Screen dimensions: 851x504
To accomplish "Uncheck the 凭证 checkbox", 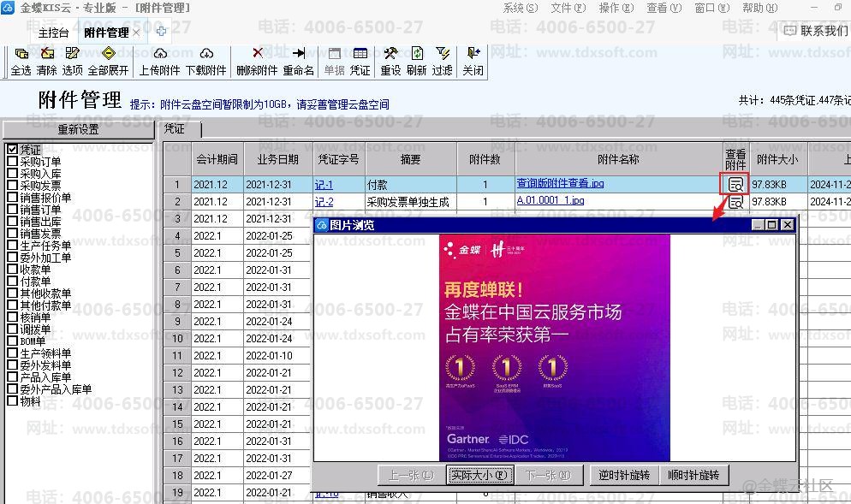I will (x=13, y=149).
